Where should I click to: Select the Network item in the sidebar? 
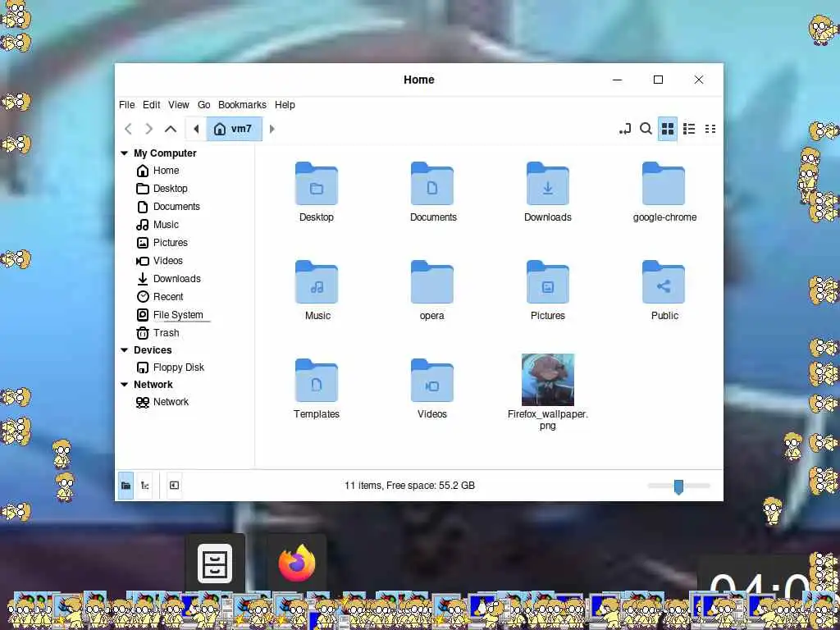coord(171,402)
